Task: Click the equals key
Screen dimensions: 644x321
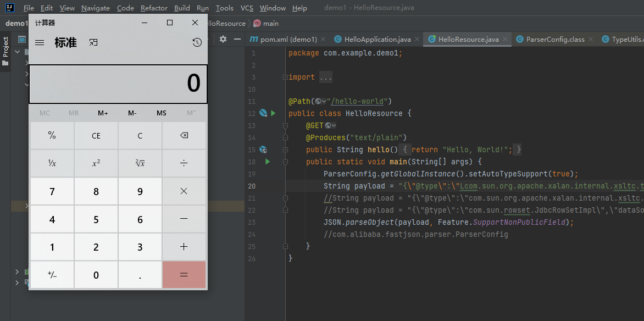Action: pyautogui.click(x=184, y=275)
